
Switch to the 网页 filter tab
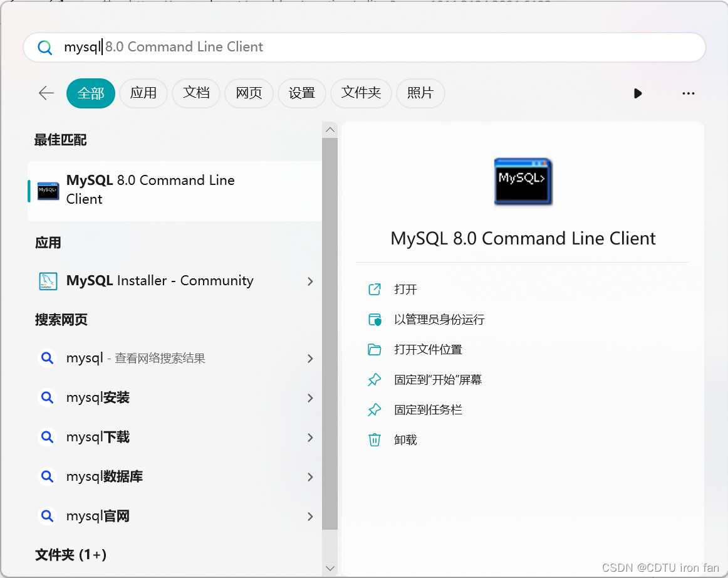(249, 93)
